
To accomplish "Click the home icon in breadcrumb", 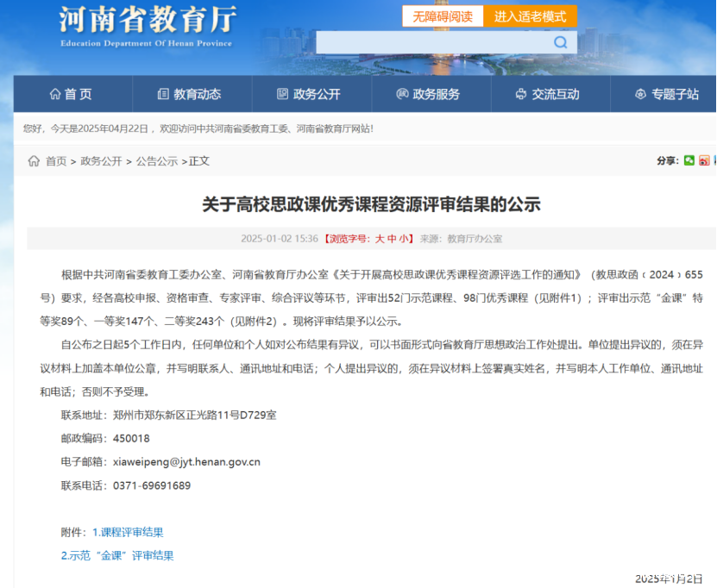I will point(34,161).
